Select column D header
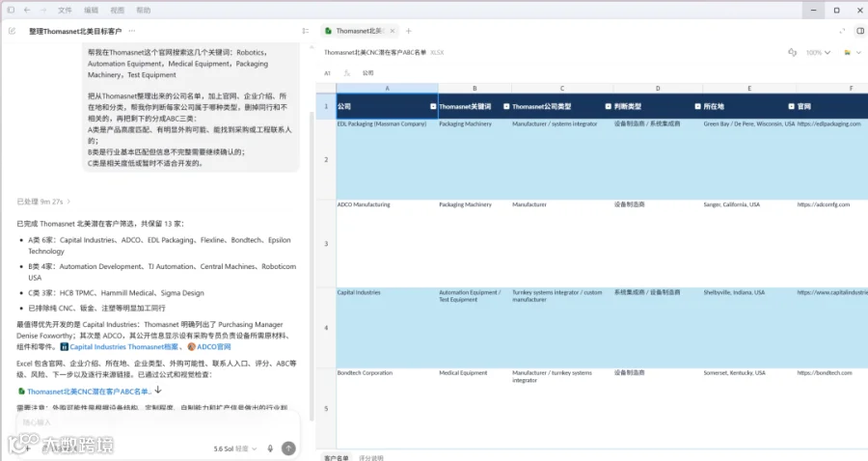 tap(658, 88)
